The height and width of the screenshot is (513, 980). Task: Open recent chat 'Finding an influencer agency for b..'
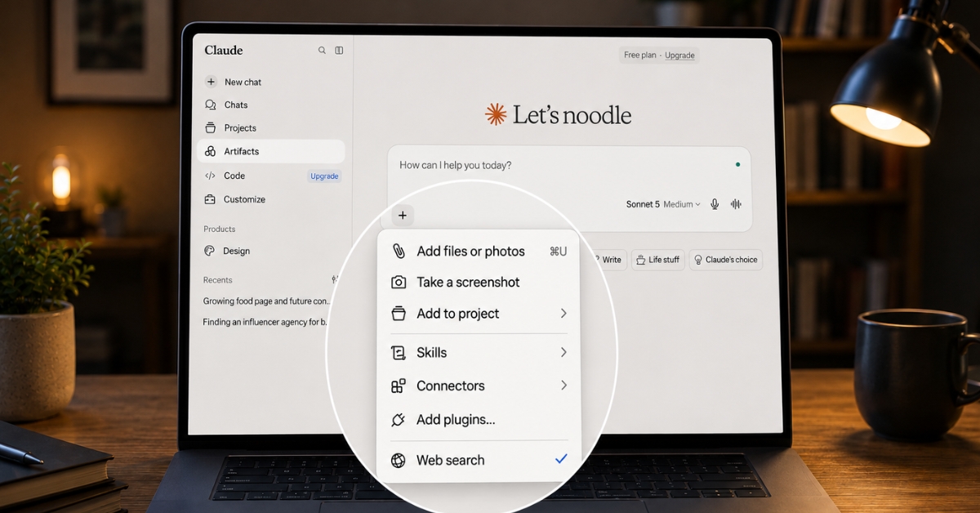pos(265,322)
